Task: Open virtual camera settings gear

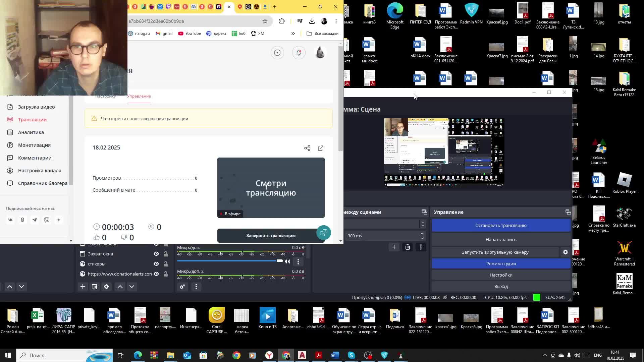Action: click(x=566, y=252)
